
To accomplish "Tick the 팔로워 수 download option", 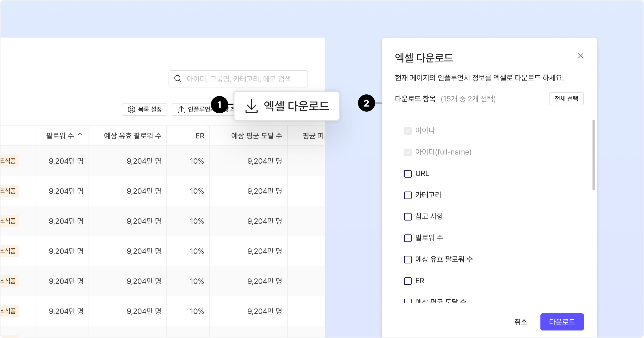I will [408, 238].
